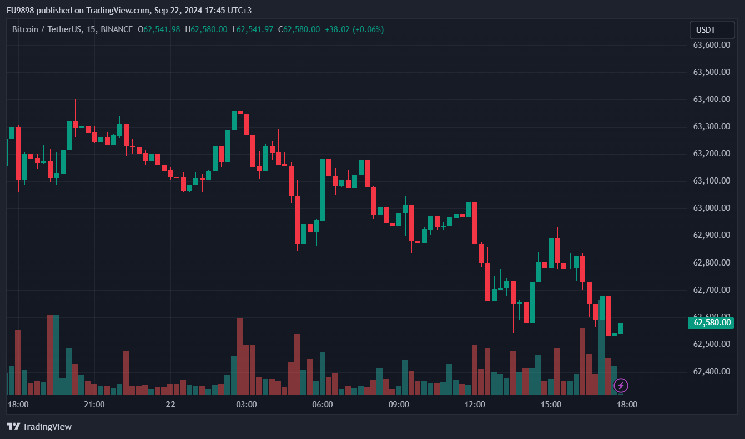
Task: Click the green 62,580.00 current price tag
Action: click(713, 322)
